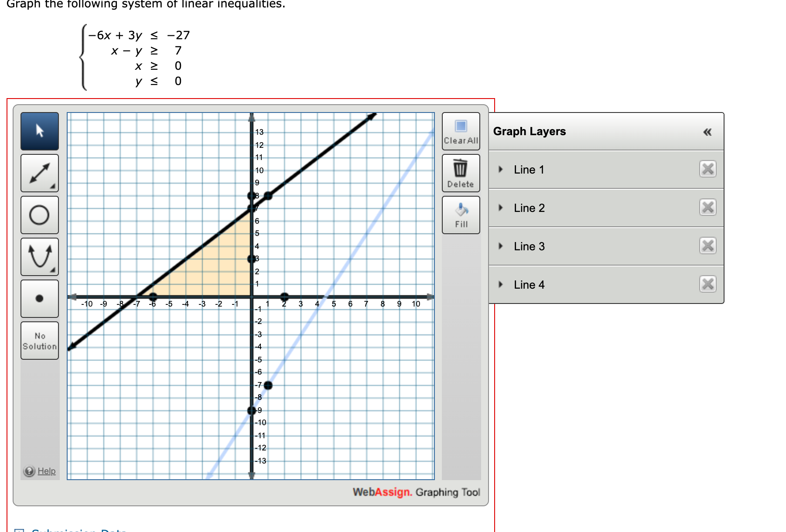This screenshot has width=786, height=532.
Task: Select the line drawing tool
Action: (x=39, y=173)
